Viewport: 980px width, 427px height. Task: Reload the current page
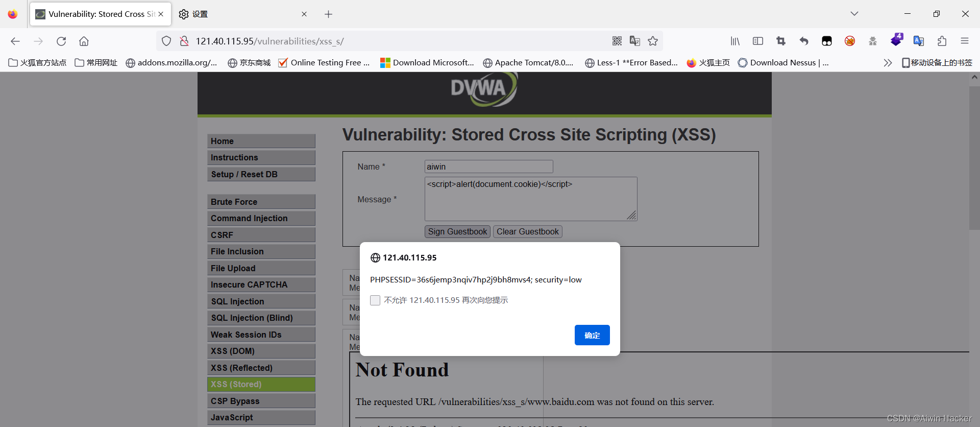click(x=61, y=41)
